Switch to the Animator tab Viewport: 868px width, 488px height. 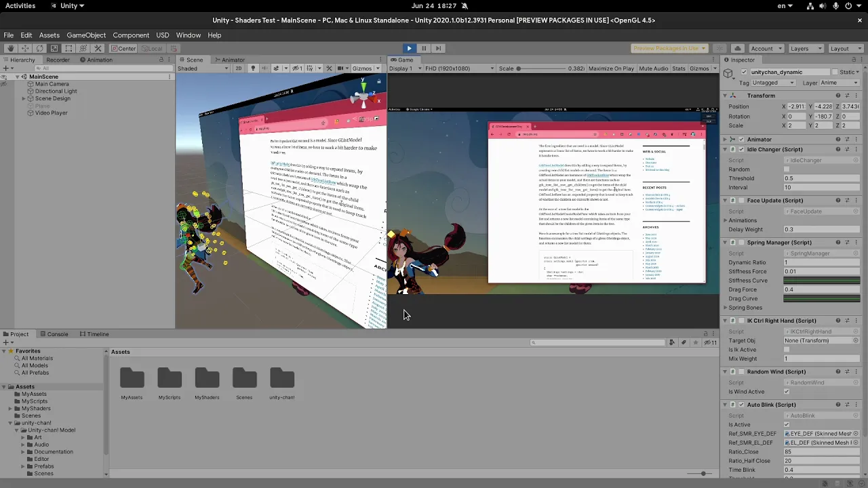coord(229,60)
